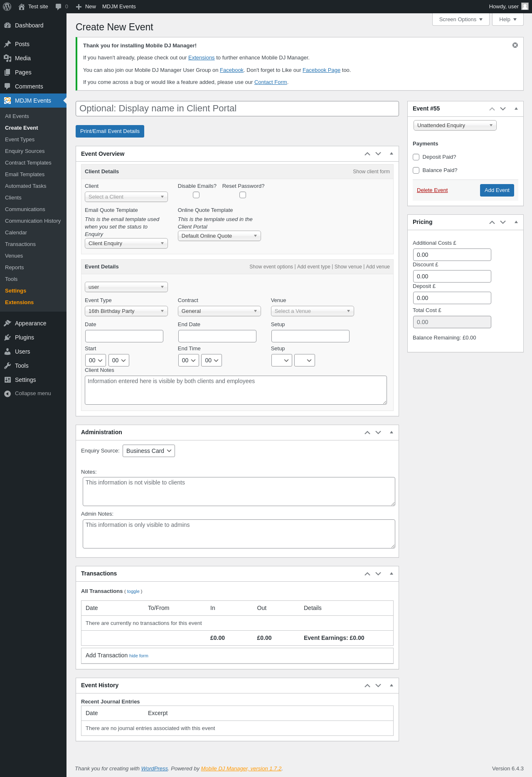Click the Plugins plug icon in sidebar

click(7, 337)
